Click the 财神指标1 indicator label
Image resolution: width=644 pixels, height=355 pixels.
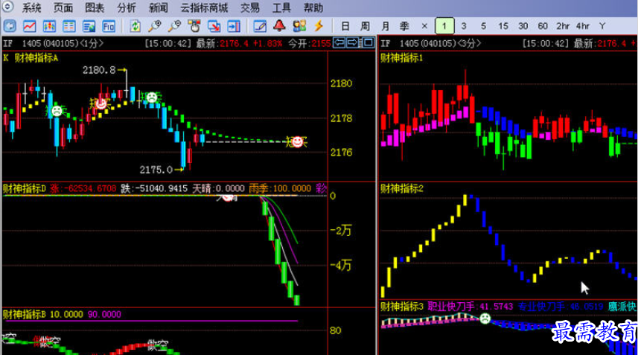pyautogui.click(x=401, y=58)
